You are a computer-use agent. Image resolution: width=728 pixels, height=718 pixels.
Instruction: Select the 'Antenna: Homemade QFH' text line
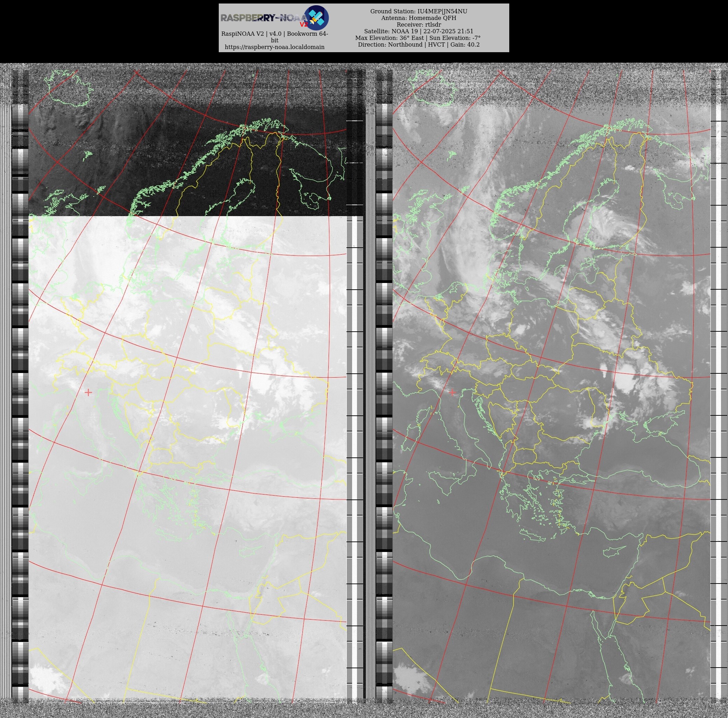pyautogui.click(x=419, y=18)
